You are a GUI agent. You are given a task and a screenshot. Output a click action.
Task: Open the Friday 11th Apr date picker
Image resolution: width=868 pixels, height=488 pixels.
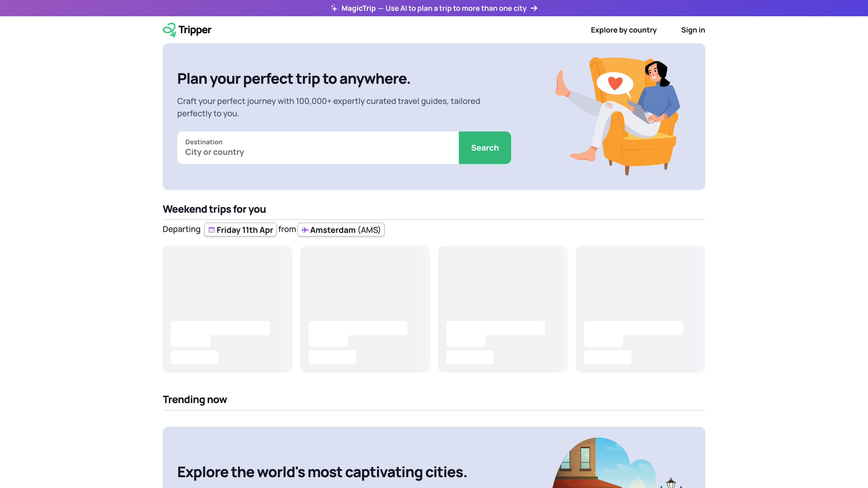click(241, 230)
